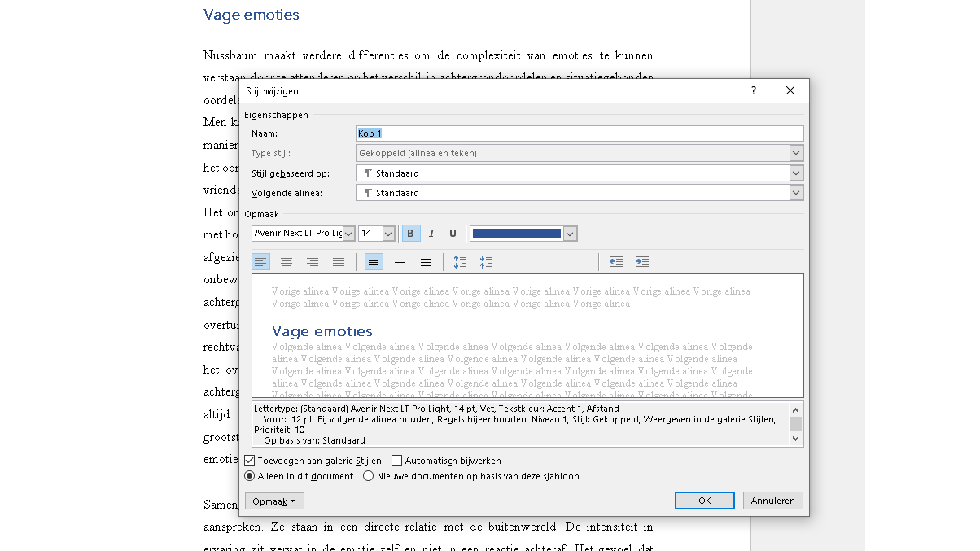Toggle Toevoegen aan galerie Stijlen checkbox
This screenshot has height=551, width=980.
click(x=251, y=461)
